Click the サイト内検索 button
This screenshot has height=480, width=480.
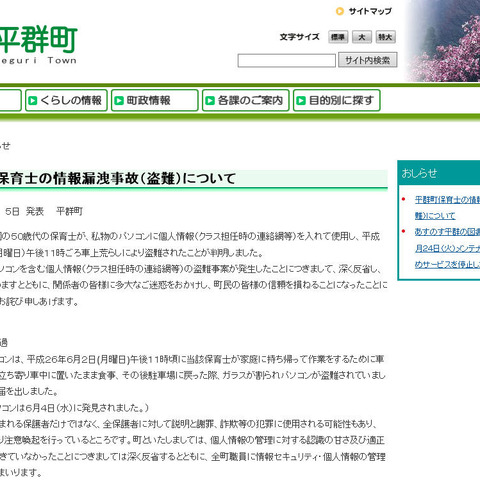[367, 60]
